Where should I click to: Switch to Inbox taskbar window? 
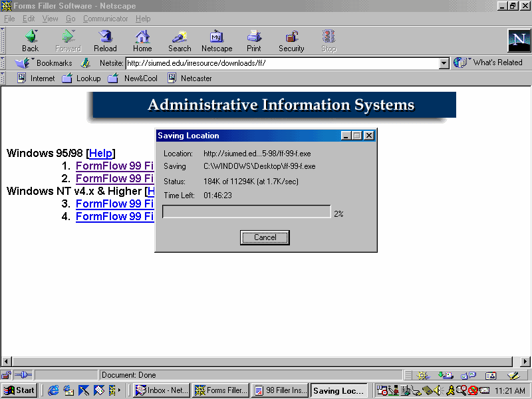(161, 390)
